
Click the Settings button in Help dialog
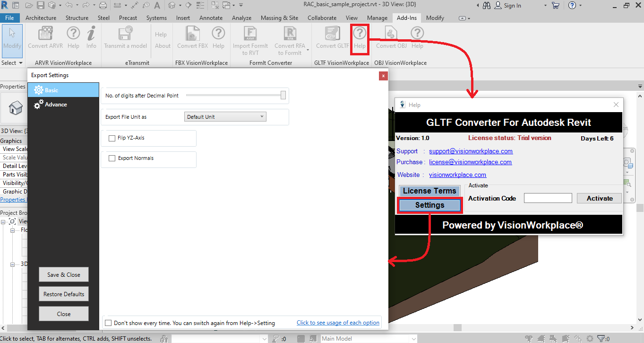pyautogui.click(x=429, y=205)
